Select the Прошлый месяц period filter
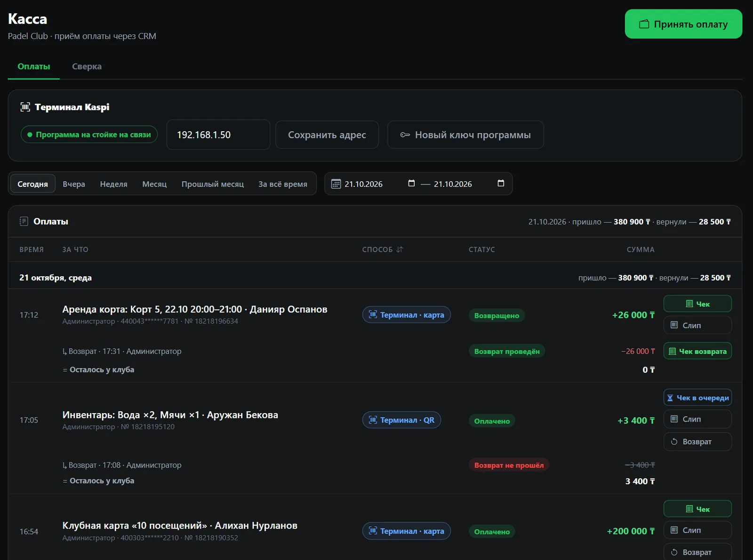753x560 pixels. pos(213,184)
